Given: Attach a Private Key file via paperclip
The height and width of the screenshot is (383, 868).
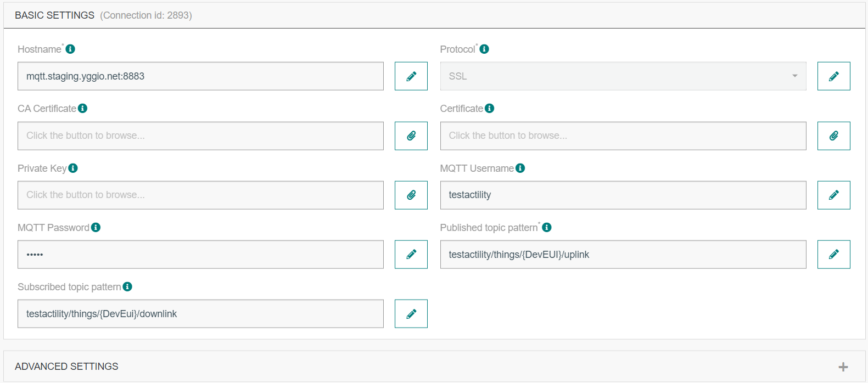Looking at the screenshot, I should 411,195.
